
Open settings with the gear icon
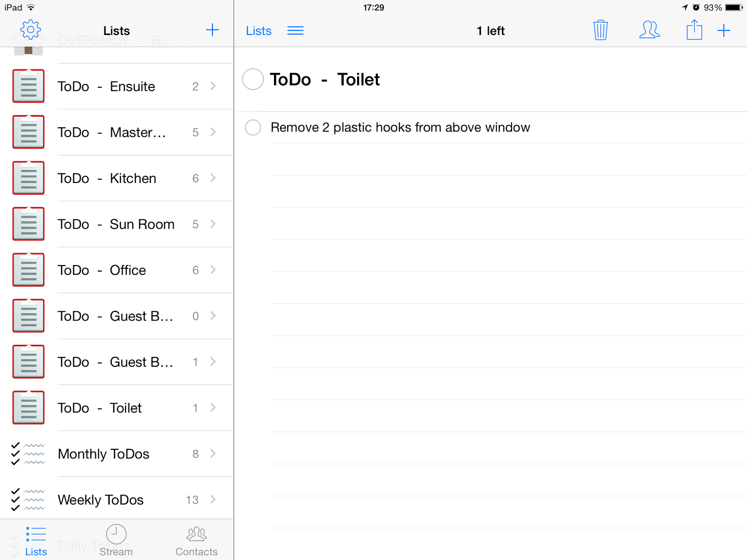30,30
